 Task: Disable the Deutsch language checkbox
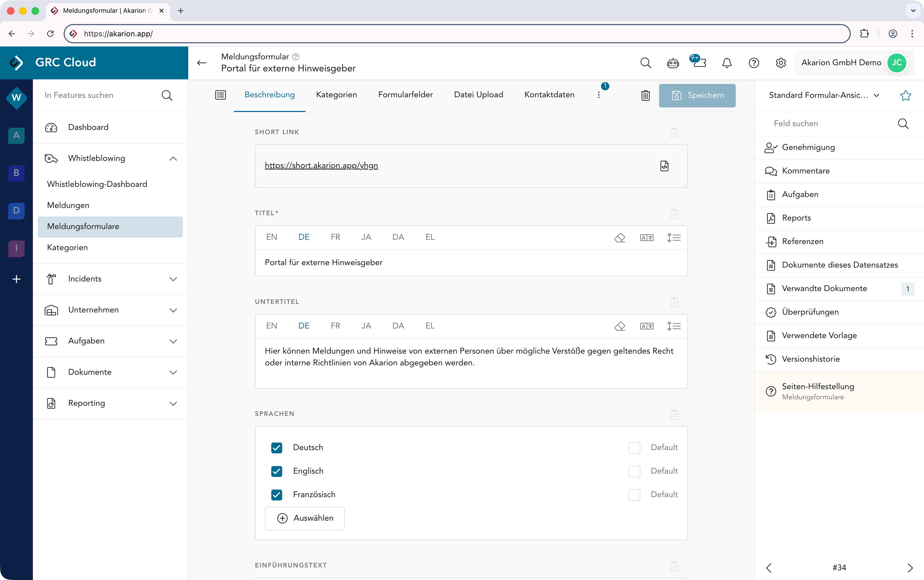[277, 448]
